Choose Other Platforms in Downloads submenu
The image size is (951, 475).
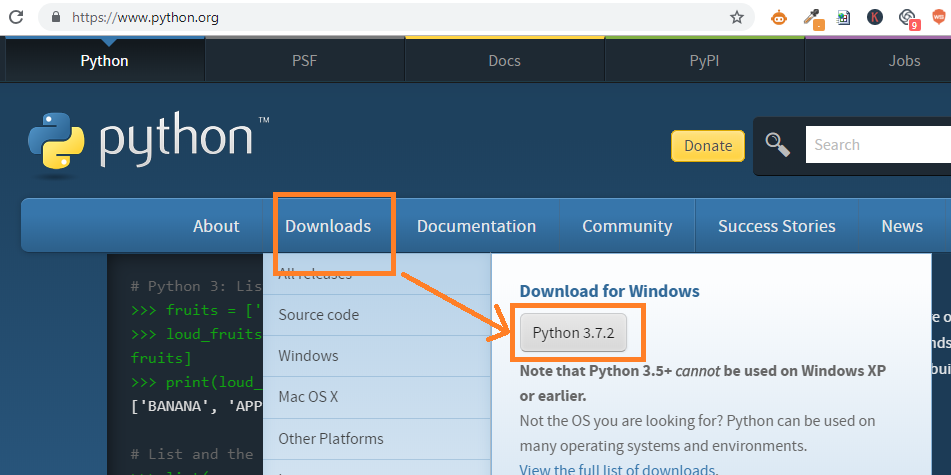click(377, 439)
